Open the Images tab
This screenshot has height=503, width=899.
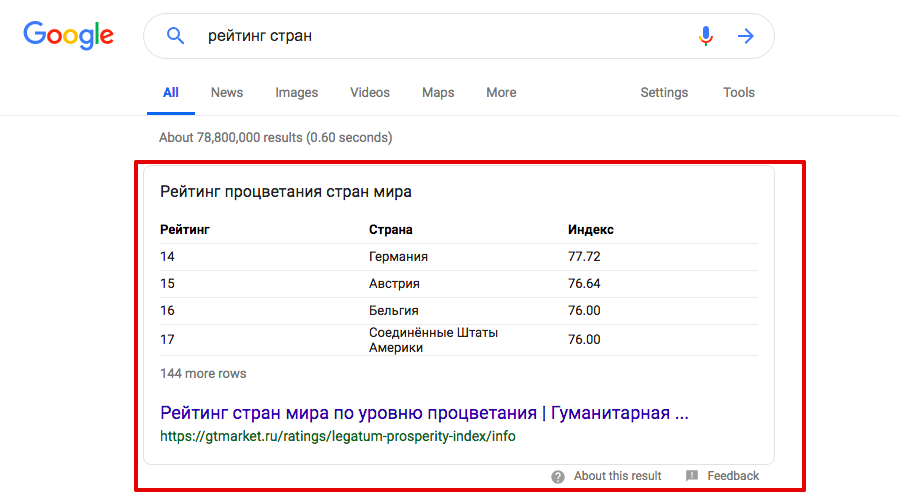(x=296, y=93)
